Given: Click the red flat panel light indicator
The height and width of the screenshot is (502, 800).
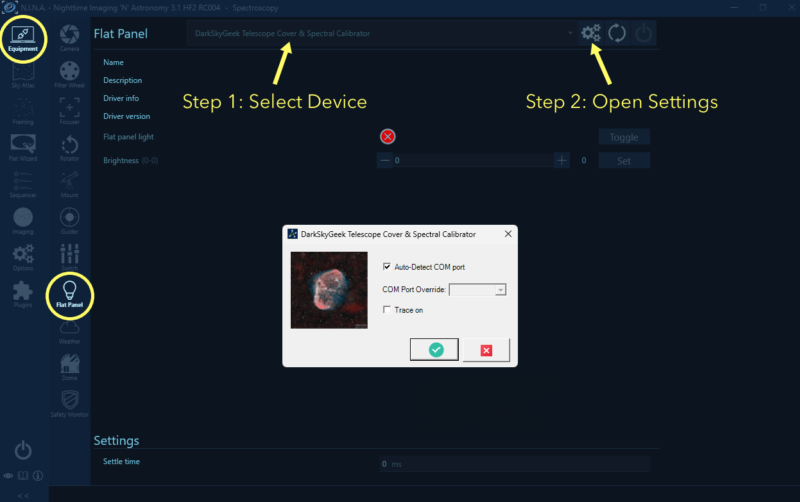Looking at the screenshot, I should pyautogui.click(x=388, y=136).
